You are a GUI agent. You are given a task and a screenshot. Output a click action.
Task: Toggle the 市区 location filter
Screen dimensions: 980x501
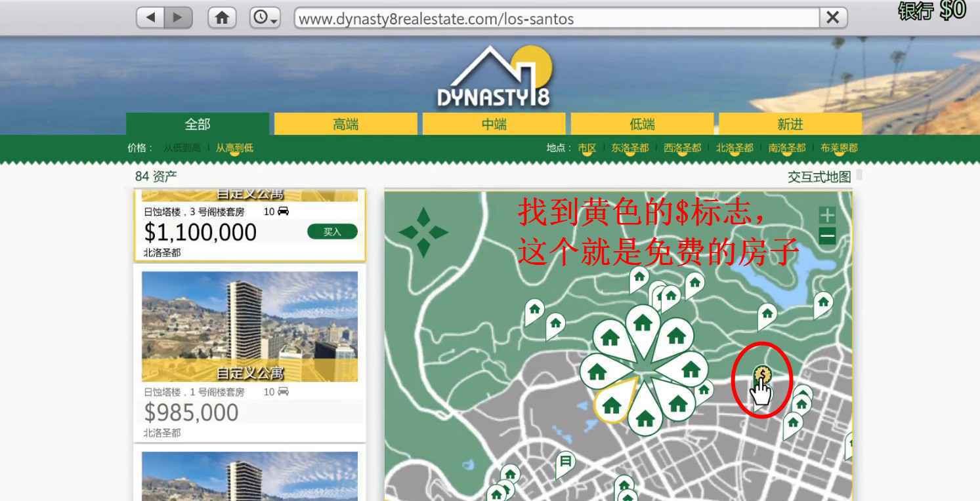[587, 148]
